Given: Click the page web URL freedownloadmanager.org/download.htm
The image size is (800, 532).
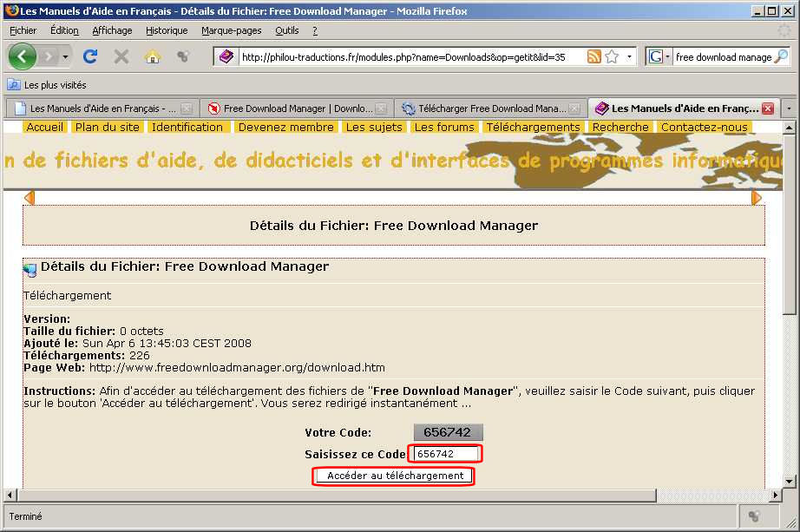Looking at the screenshot, I should pyautogui.click(x=237, y=368).
